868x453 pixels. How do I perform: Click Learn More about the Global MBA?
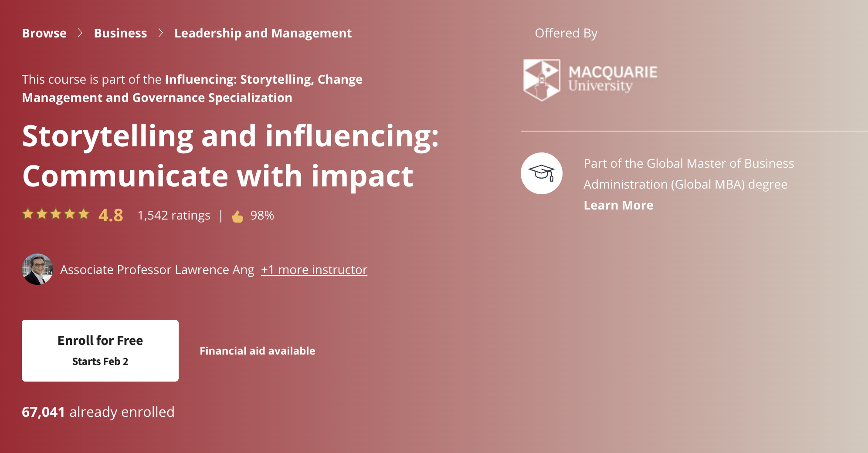(x=618, y=205)
